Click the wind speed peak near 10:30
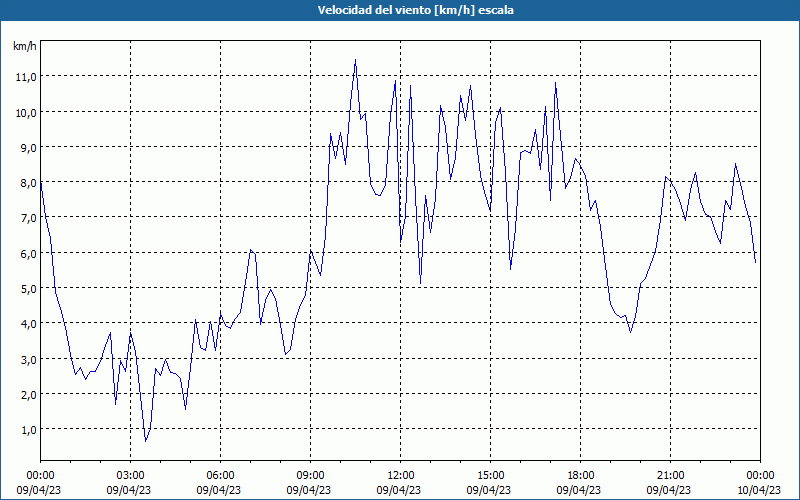Image resolution: width=800 pixels, height=500 pixels. [x=356, y=60]
